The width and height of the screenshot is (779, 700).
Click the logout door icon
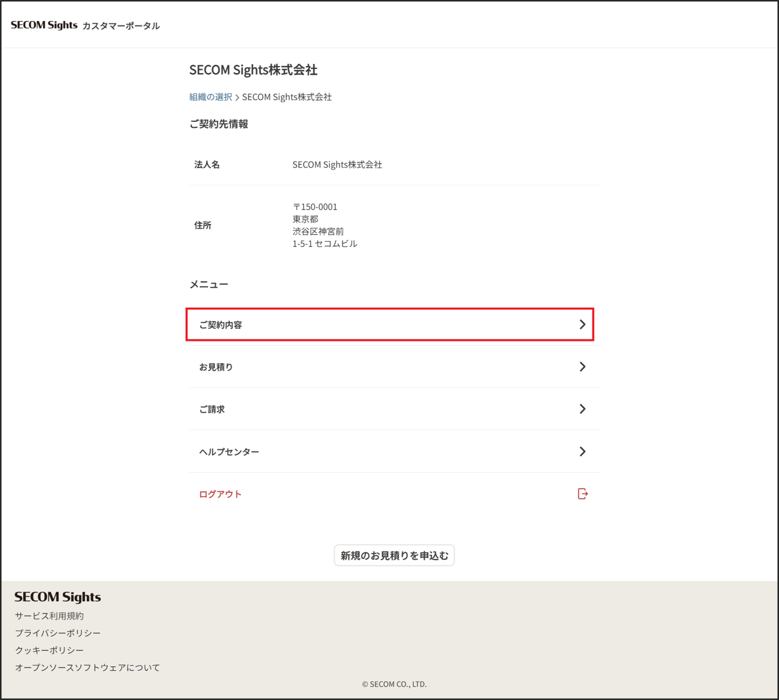click(582, 494)
